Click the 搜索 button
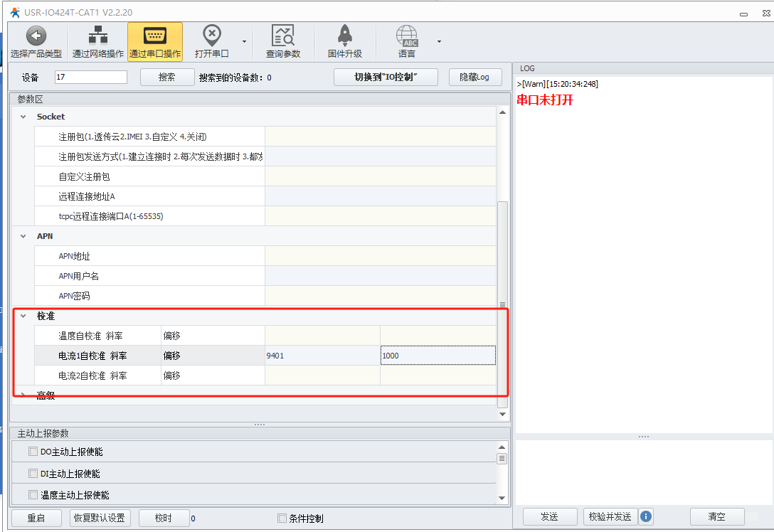The image size is (774, 532). [167, 78]
